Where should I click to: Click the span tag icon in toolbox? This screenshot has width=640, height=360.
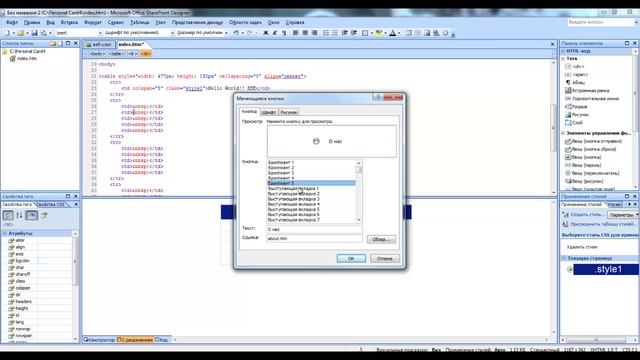coord(568,75)
